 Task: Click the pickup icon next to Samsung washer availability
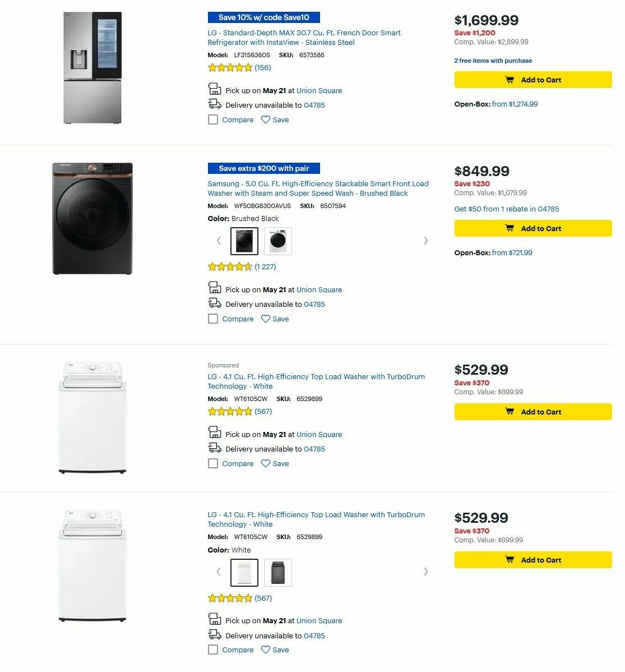[214, 288]
